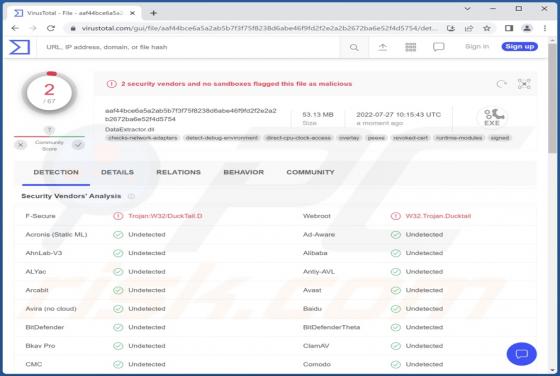This screenshot has width=560, height=376.
Task: Open a new browser tab
Action: [x=154, y=13]
